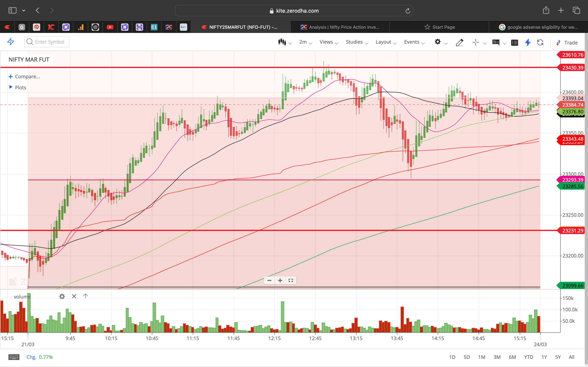Activate the crosshair tool
The image size is (588, 367).
(475, 43)
